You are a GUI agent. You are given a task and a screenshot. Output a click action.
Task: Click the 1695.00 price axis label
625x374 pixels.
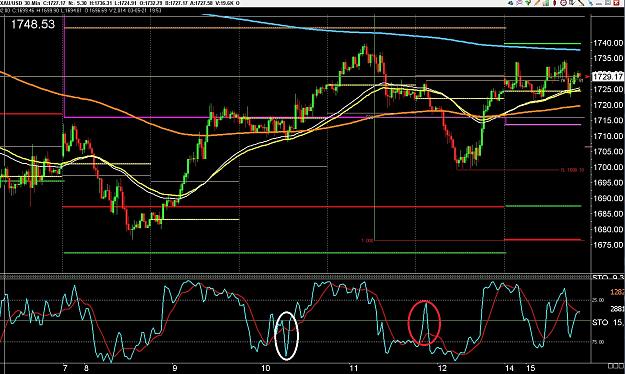(x=608, y=183)
